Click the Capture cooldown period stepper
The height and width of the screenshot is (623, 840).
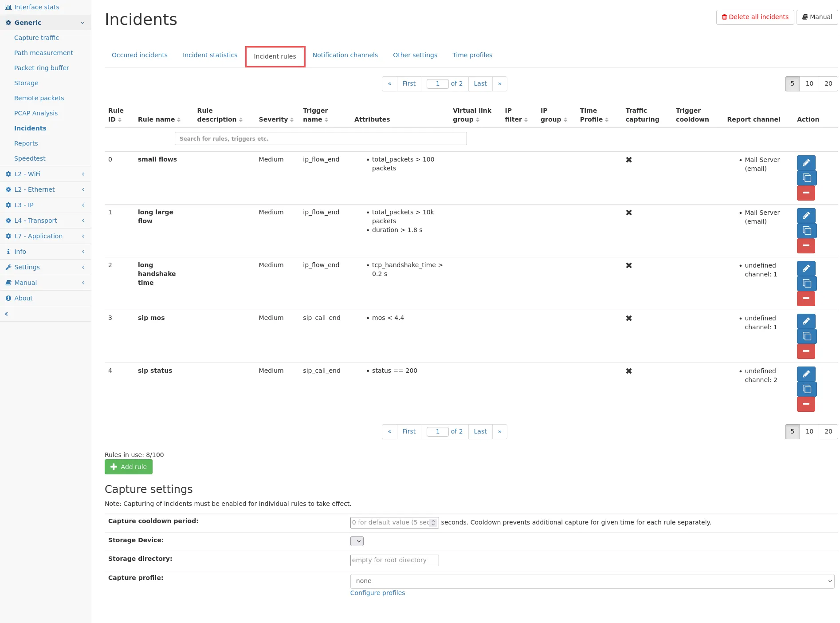[x=433, y=523]
